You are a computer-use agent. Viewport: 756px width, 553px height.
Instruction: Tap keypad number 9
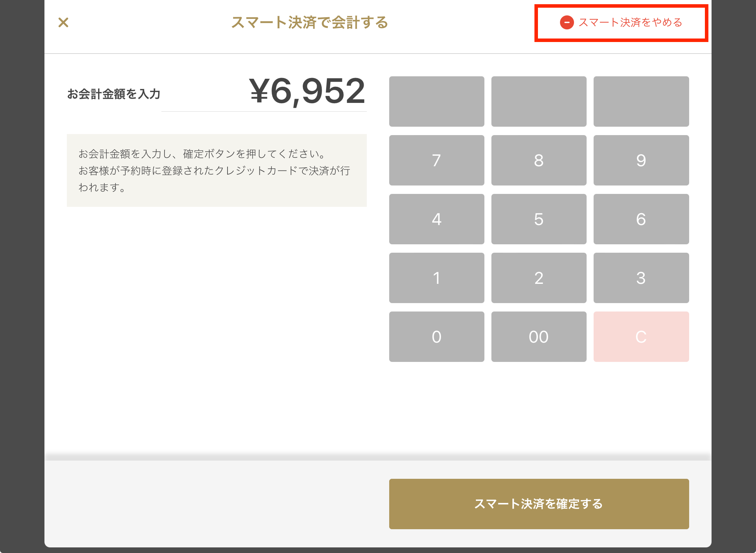click(x=641, y=160)
